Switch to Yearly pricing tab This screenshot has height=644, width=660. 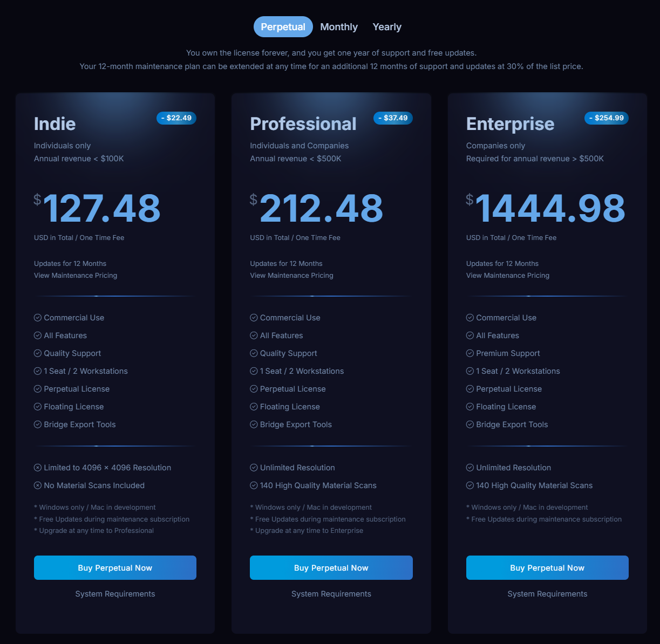(x=387, y=27)
